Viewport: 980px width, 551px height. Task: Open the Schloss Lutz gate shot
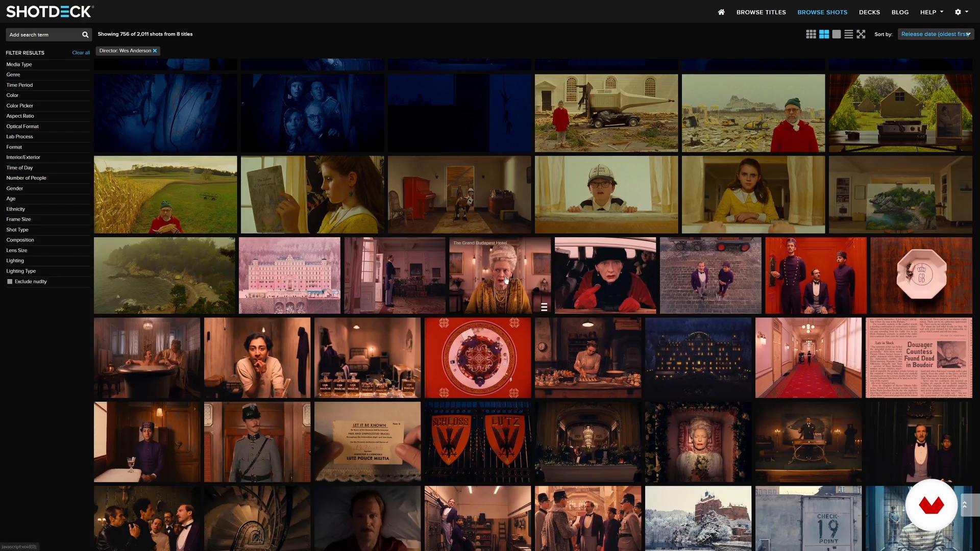478,442
